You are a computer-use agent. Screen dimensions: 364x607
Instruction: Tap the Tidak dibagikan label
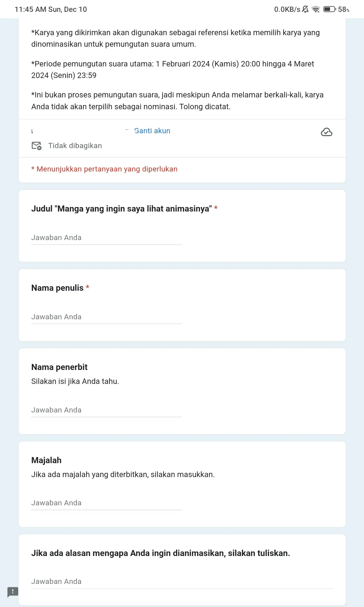[75, 146]
